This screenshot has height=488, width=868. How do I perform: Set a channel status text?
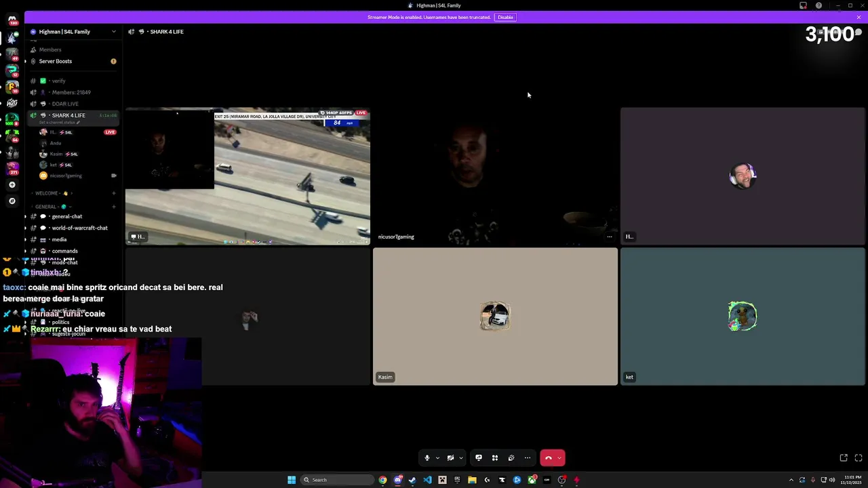click(x=60, y=123)
